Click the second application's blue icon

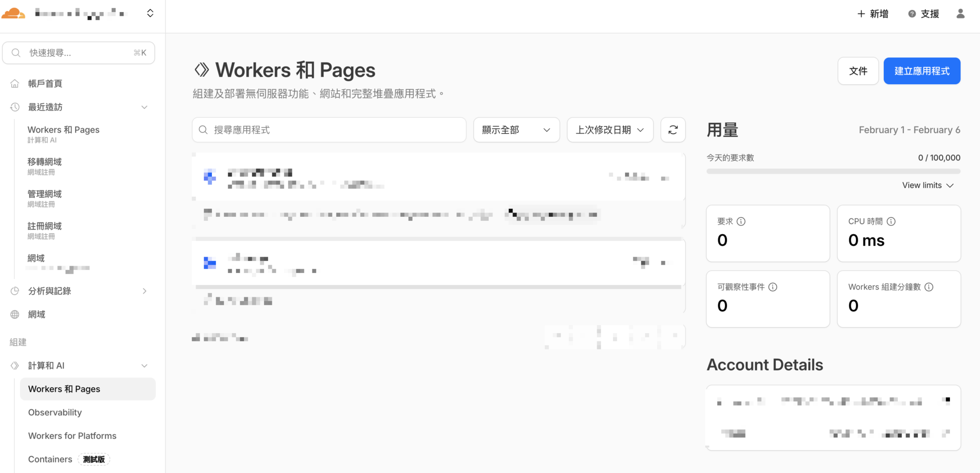click(x=210, y=263)
